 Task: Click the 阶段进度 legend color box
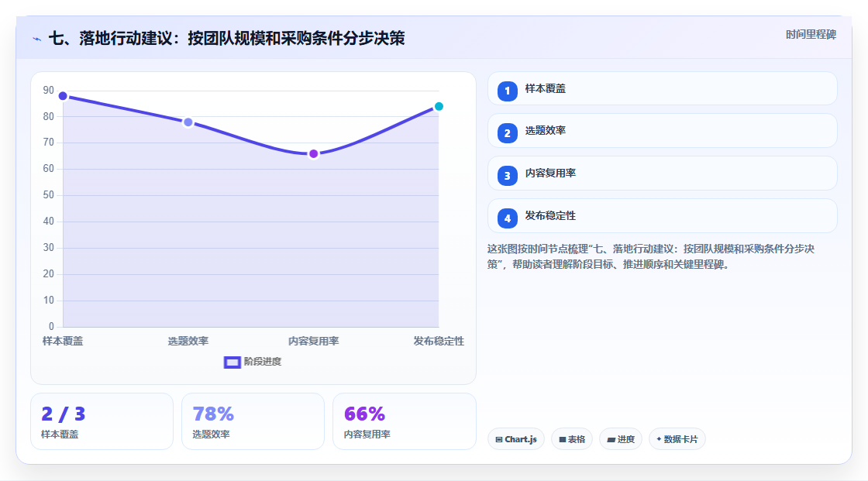click(x=232, y=362)
